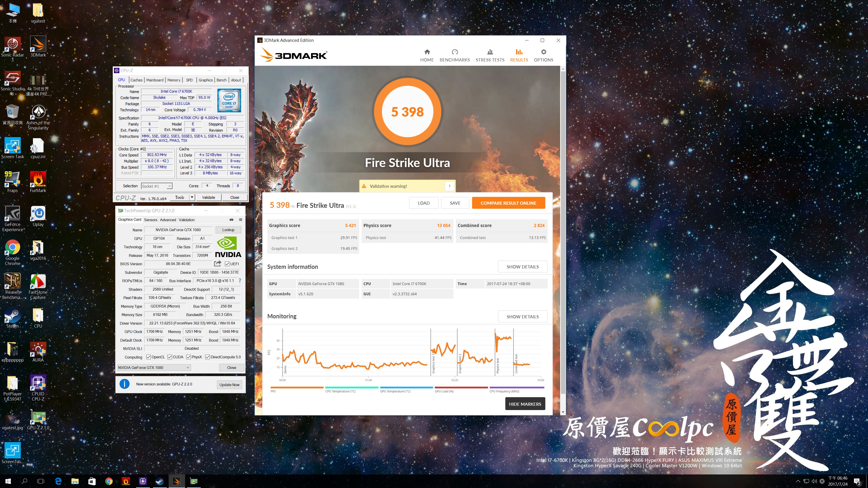Viewport: 868px width, 488px height.
Task: Open STRESS TESTS in 3DMark navigation
Action: point(490,56)
